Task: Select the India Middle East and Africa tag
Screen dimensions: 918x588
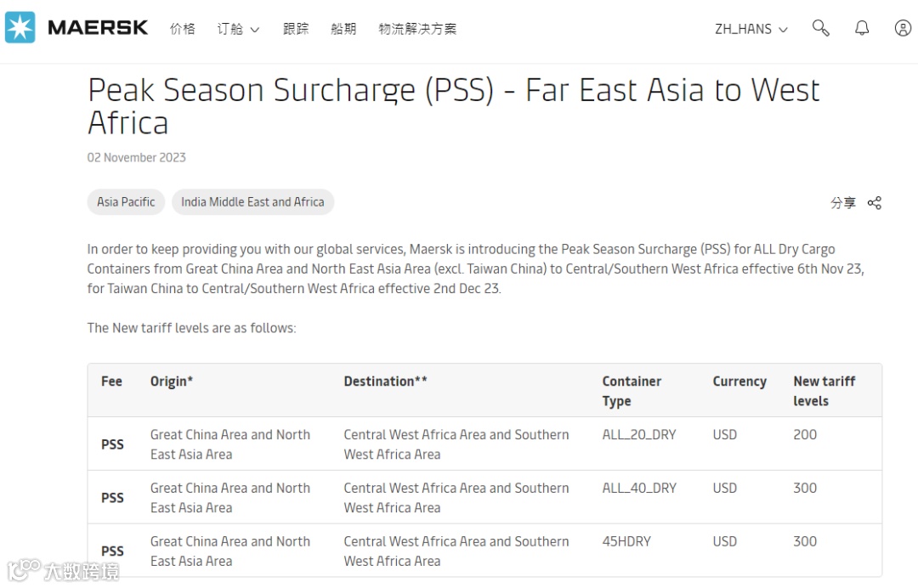Action: click(252, 202)
